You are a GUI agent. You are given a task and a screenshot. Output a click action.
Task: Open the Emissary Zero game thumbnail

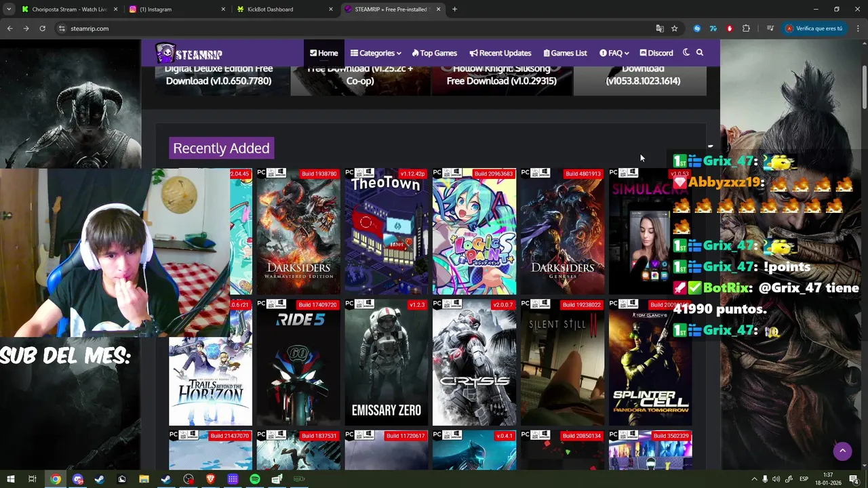(x=387, y=363)
